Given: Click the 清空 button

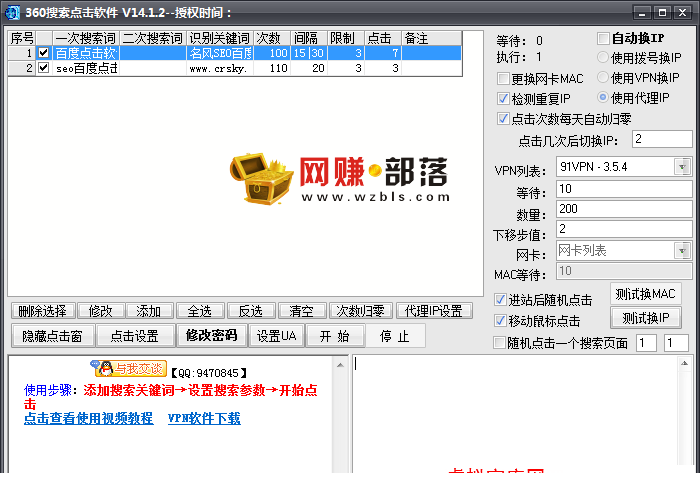Looking at the screenshot, I should click(x=301, y=311).
